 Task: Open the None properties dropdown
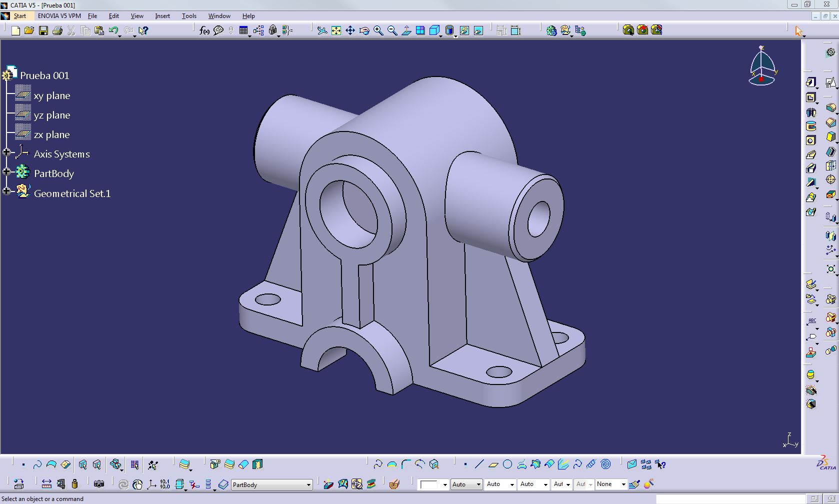(611, 484)
